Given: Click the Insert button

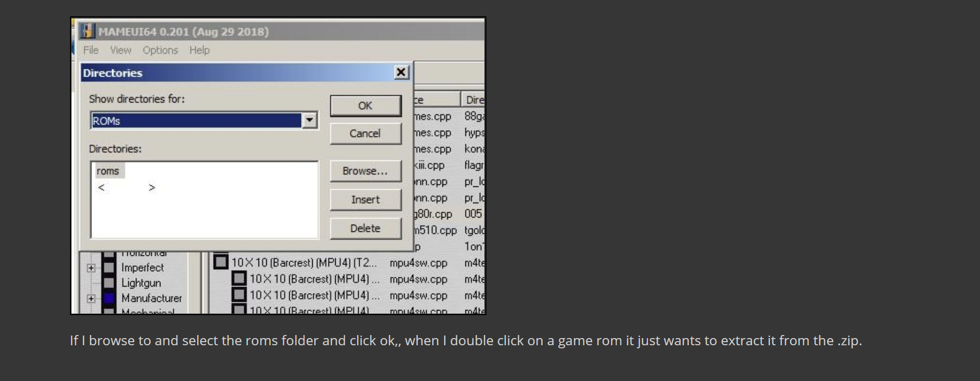Looking at the screenshot, I should [x=365, y=200].
